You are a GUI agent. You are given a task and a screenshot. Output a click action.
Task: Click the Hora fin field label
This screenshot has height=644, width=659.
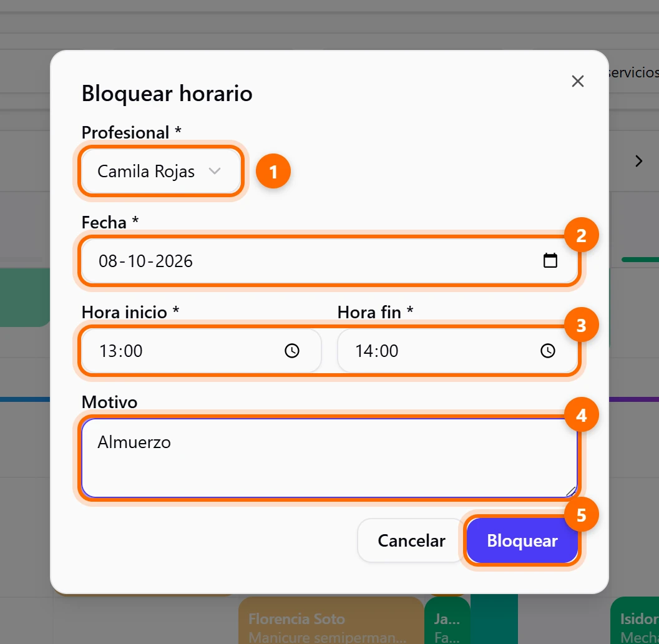(x=375, y=313)
